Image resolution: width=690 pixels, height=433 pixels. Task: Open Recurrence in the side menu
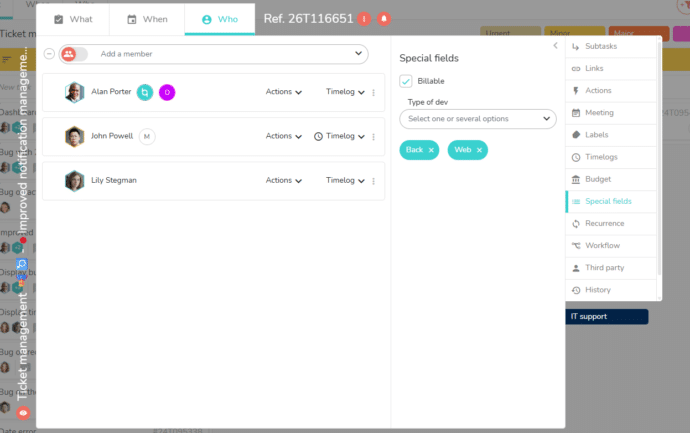pos(611,224)
